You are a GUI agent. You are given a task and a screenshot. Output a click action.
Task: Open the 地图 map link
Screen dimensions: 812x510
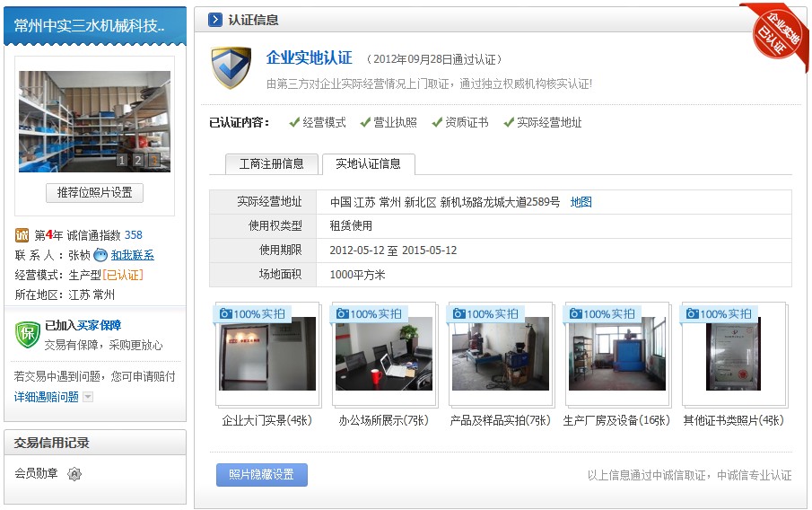tap(581, 202)
